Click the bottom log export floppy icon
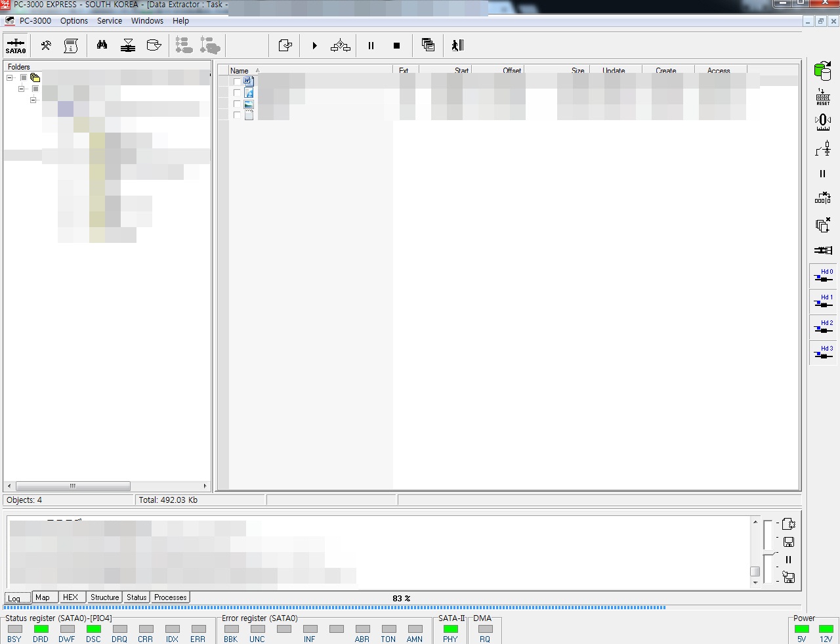840x644 pixels. click(x=788, y=578)
